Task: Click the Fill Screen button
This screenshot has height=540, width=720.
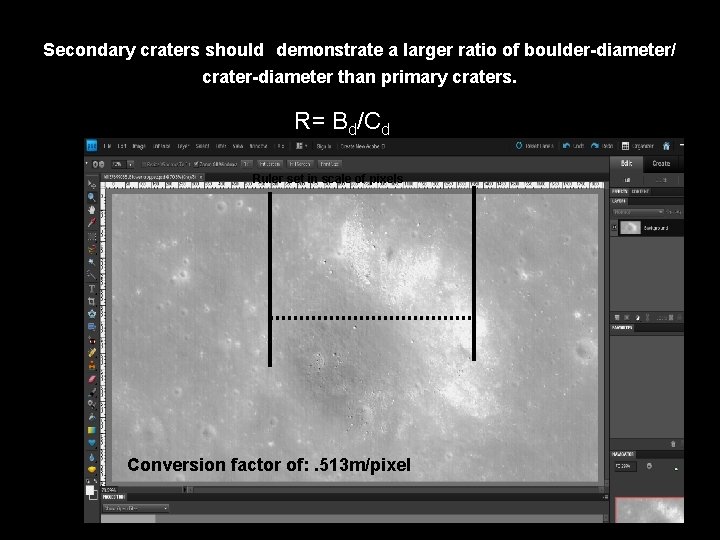Action: (x=299, y=164)
